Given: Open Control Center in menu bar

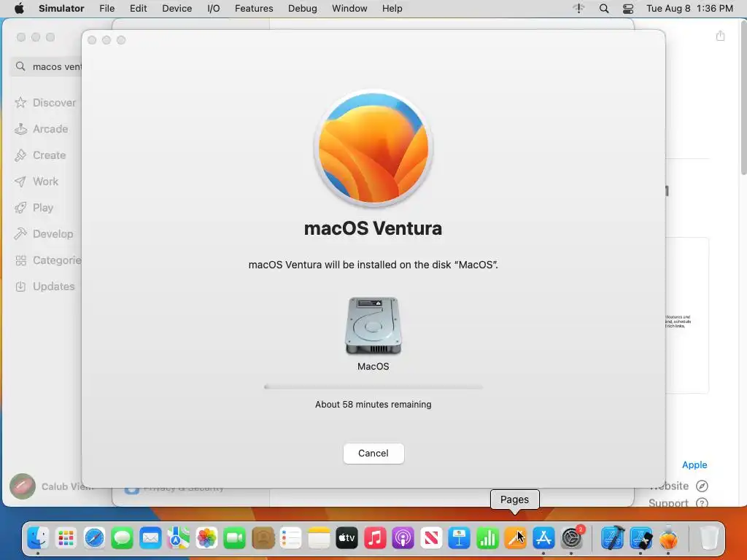Looking at the screenshot, I should (x=628, y=9).
